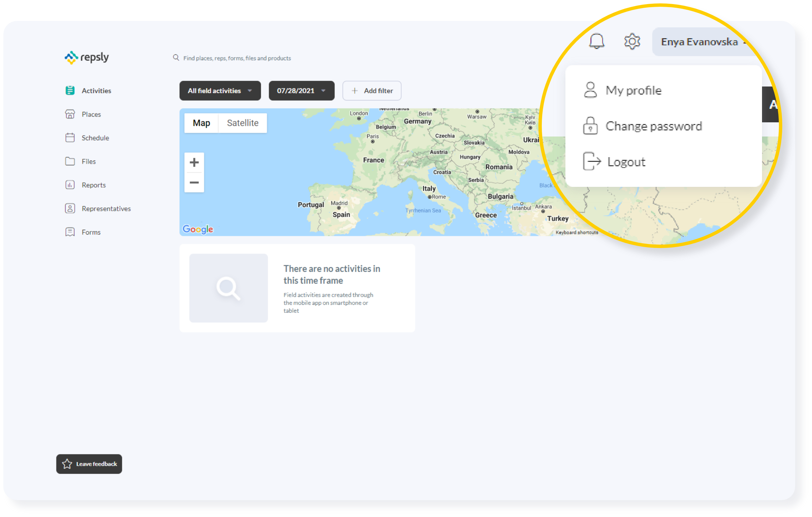Open the Files section
Image resolution: width=812 pixels, height=517 pixels.
click(88, 162)
